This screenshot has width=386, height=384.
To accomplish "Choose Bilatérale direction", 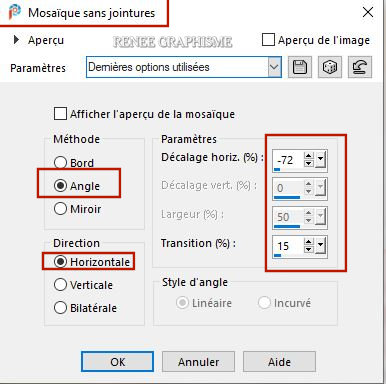I will click(60, 307).
